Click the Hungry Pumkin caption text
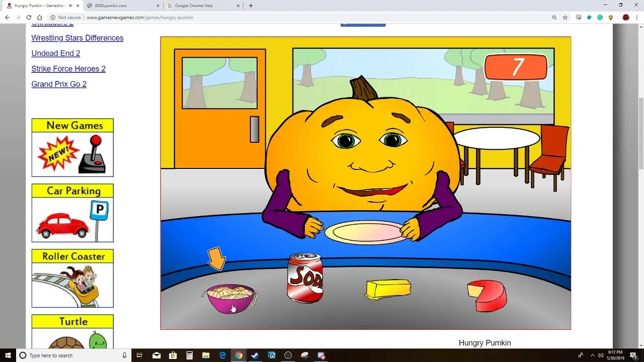 coord(485,343)
